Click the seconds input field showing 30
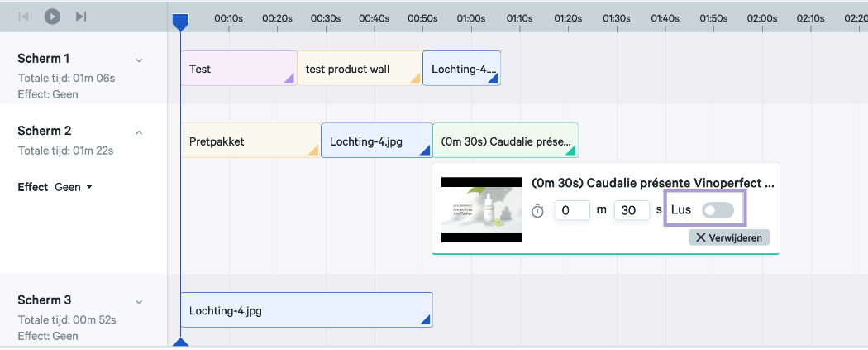 pyautogui.click(x=632, y=210)
